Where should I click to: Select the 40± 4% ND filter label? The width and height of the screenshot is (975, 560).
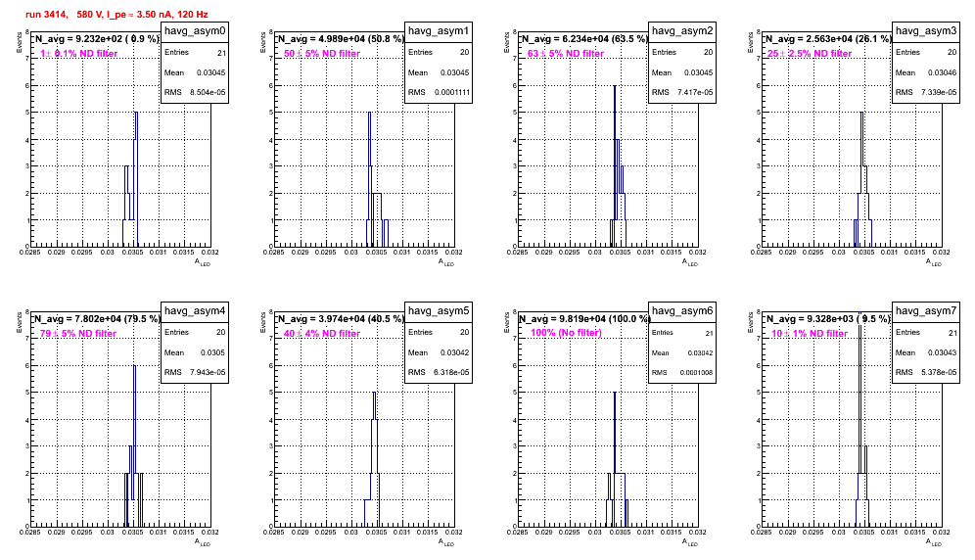(322, 334)
